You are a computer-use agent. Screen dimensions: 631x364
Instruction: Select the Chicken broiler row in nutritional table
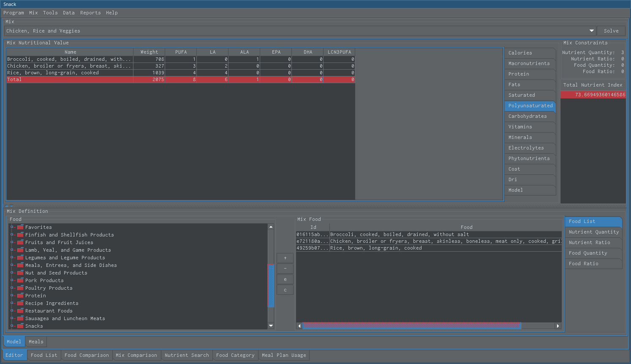click(181, 66)
